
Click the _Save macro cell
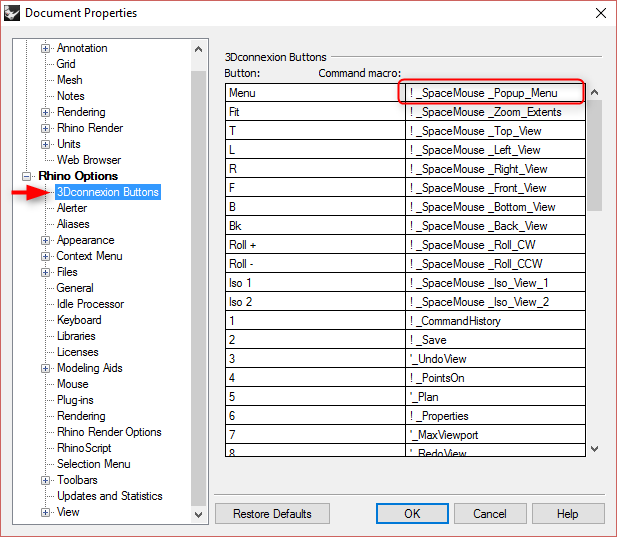point(495,340)
